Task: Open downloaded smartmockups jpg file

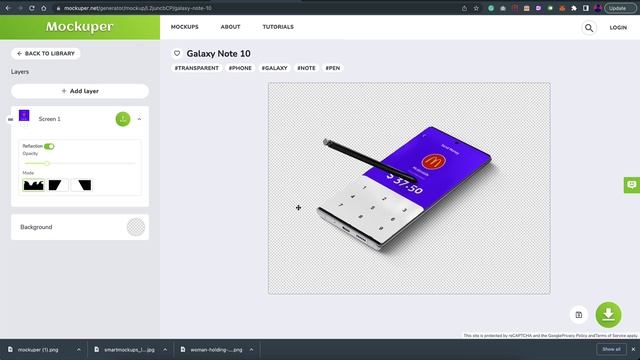Action: [129, 350]
